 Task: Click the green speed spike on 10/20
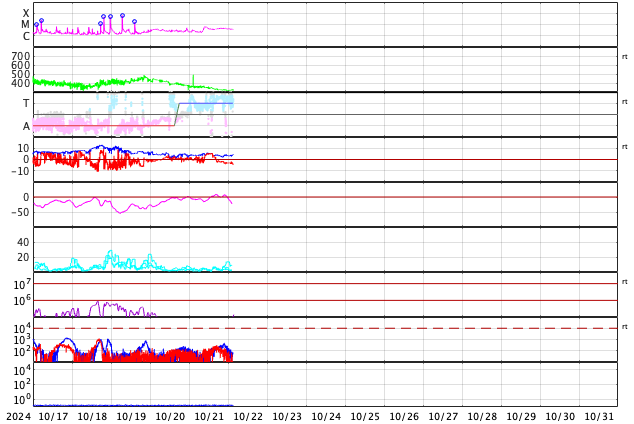click(193, 80)
